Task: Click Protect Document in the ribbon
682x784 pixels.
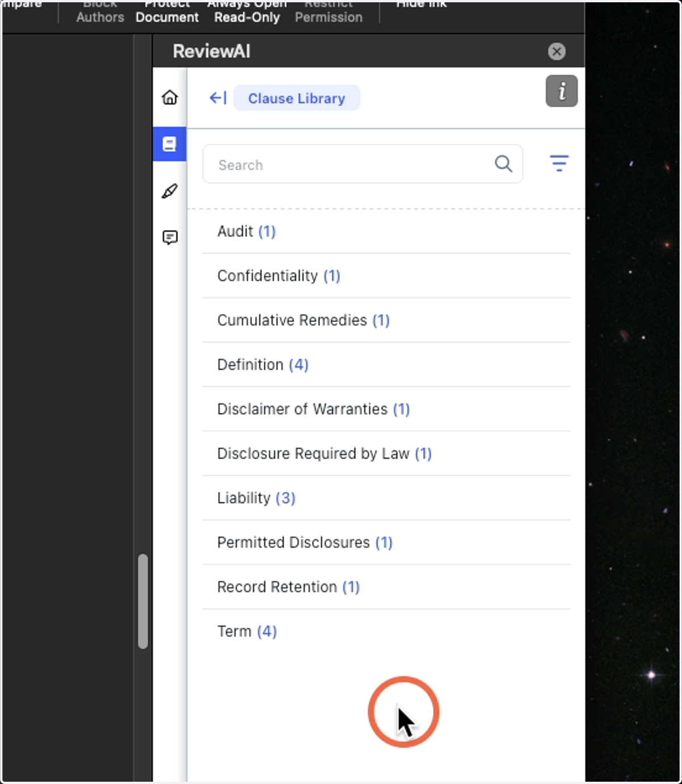Action: 167,11
